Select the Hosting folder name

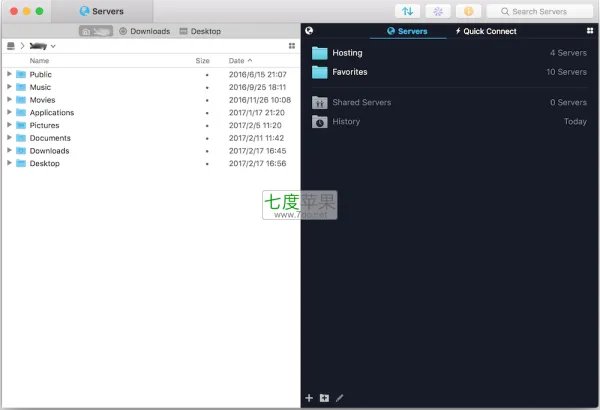coord(347,53)
